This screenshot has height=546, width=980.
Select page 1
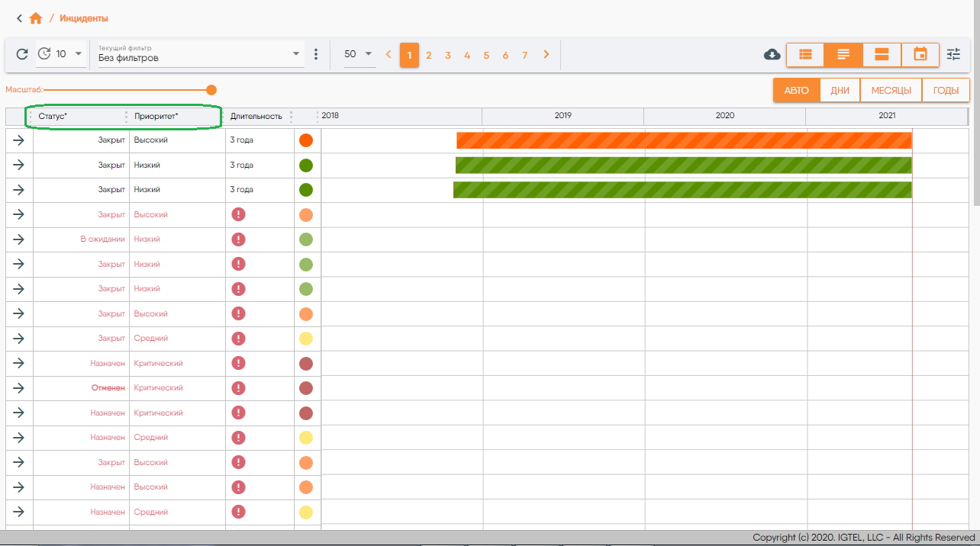pos(409,55)
